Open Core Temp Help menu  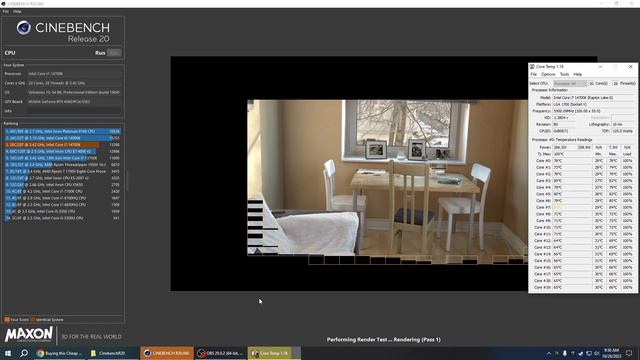click(578, 74)
